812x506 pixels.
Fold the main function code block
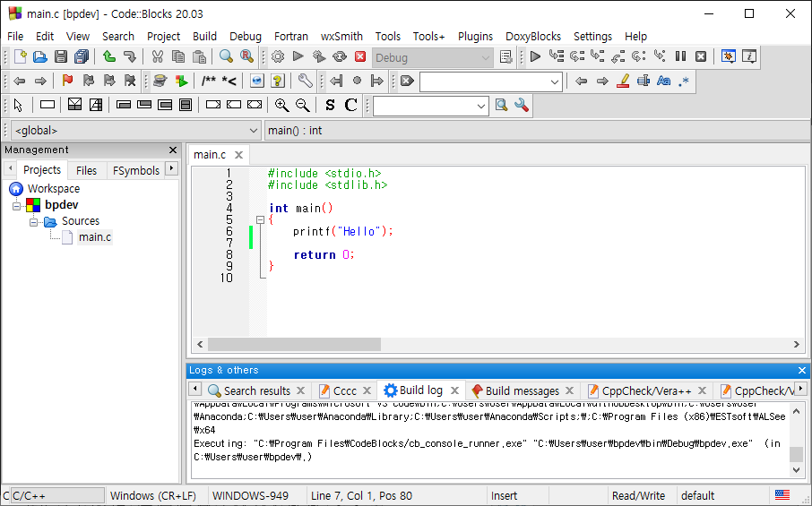coord(261,220)
